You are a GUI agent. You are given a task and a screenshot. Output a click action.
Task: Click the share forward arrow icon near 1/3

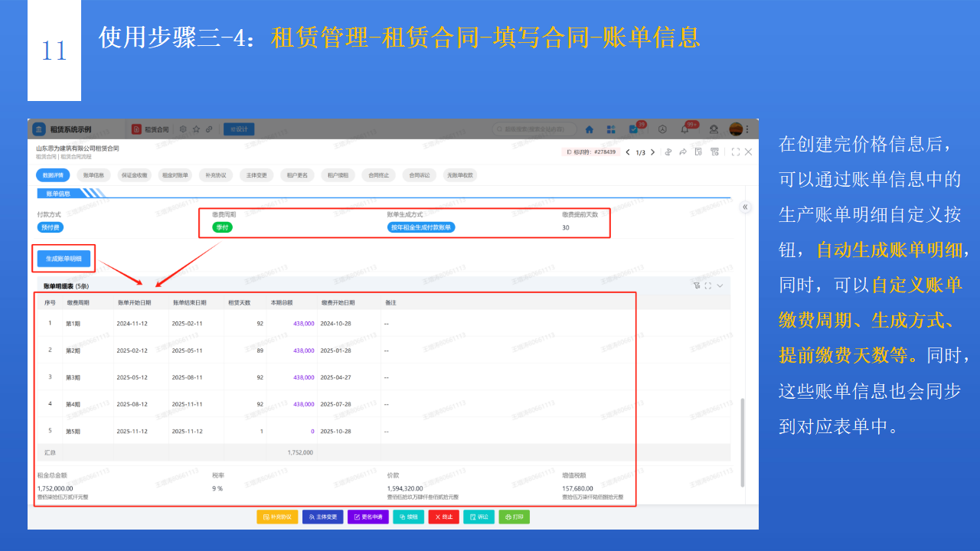pyautogui.click(x=683, y=152)
